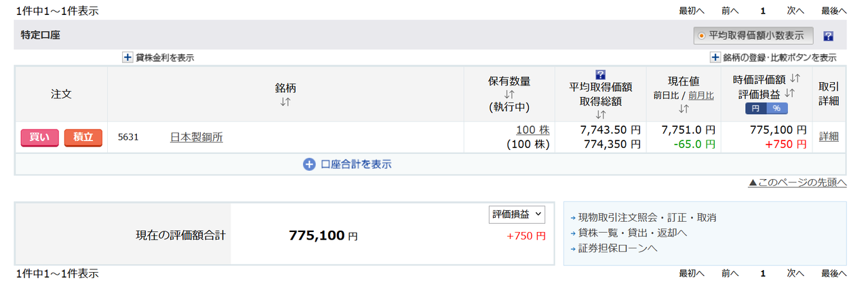The image size is (868, 289).
Task: Click help icon beside 平均取得価額小数表示 button
Action: pyautogui.click(x=828, y=36)
